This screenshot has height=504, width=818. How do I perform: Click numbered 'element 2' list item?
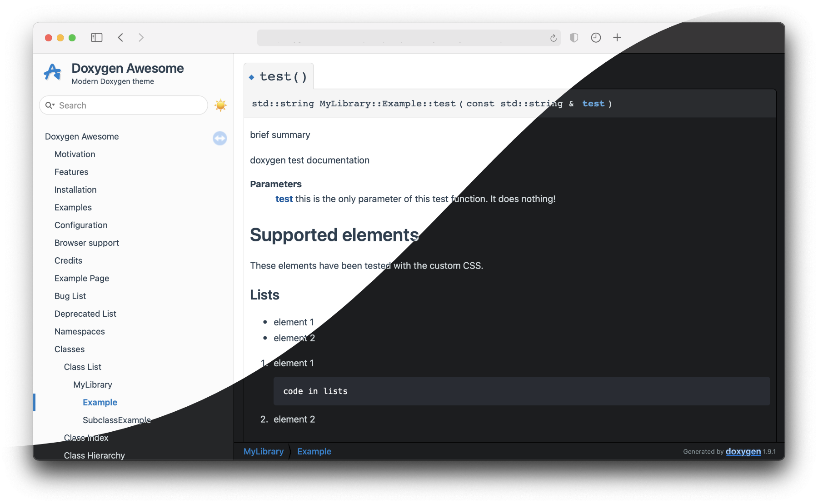coord(294,419)
